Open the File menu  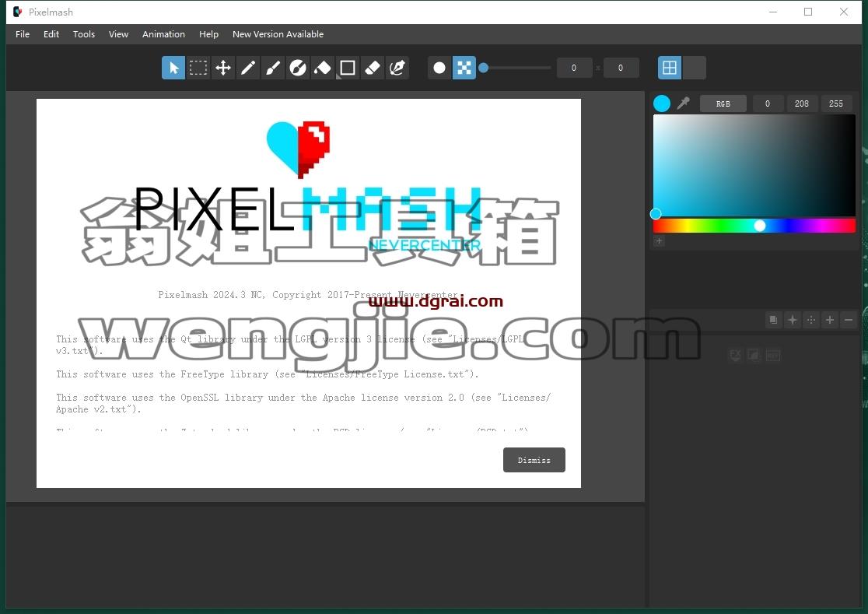[23, 33]
